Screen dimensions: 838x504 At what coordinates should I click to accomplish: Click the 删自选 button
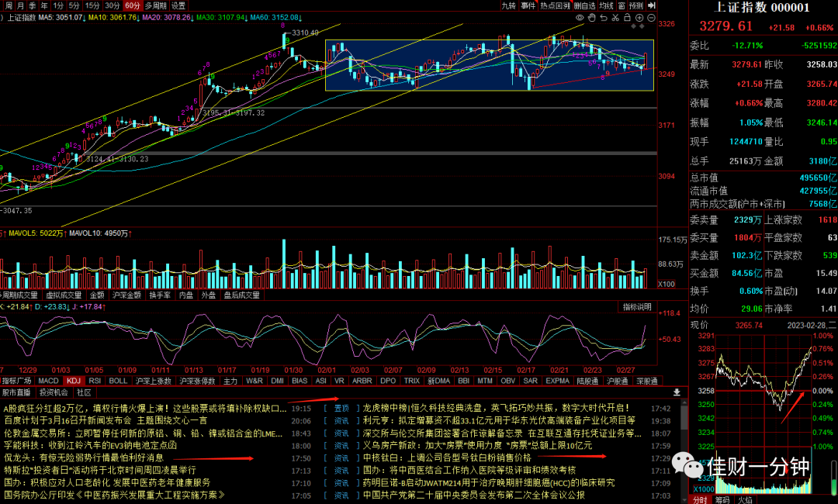[585, 5]
